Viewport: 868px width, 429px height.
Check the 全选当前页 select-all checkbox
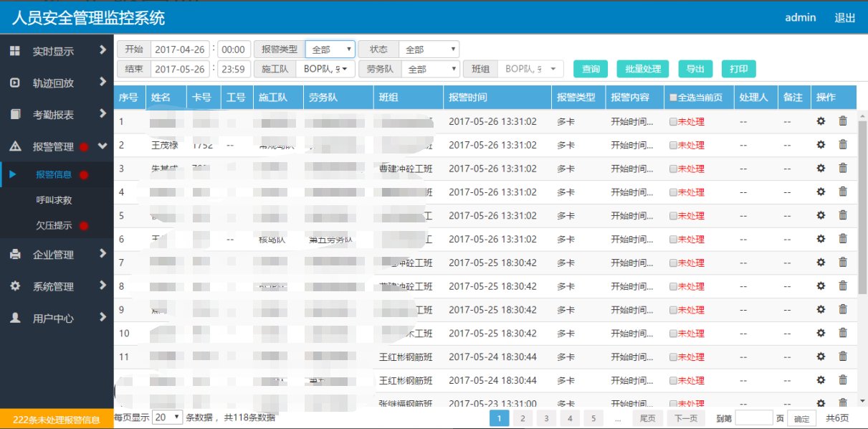(673, 98)
